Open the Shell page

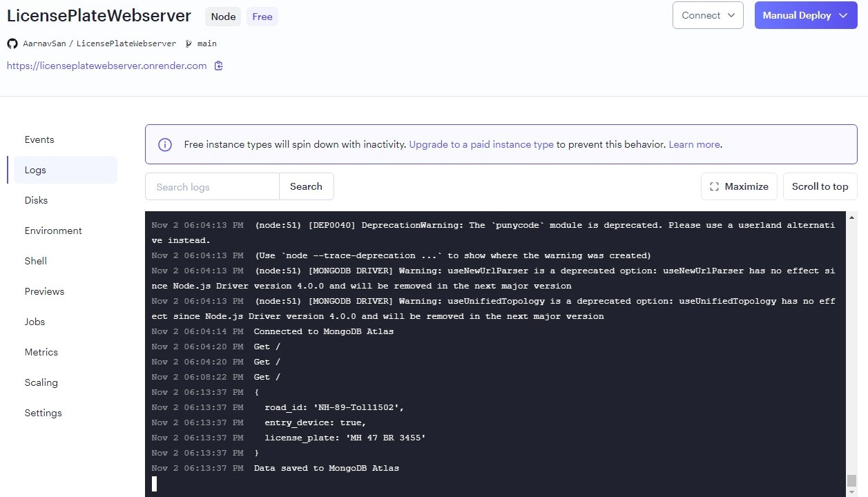pos(36,261)
